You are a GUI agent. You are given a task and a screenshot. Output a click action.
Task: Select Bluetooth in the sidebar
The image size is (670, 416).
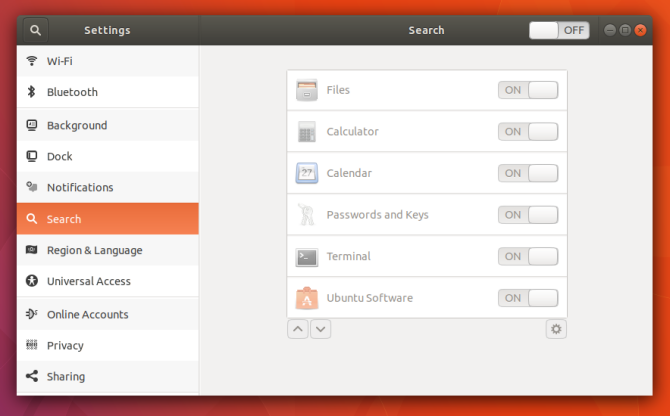click(x=108, y=92)
